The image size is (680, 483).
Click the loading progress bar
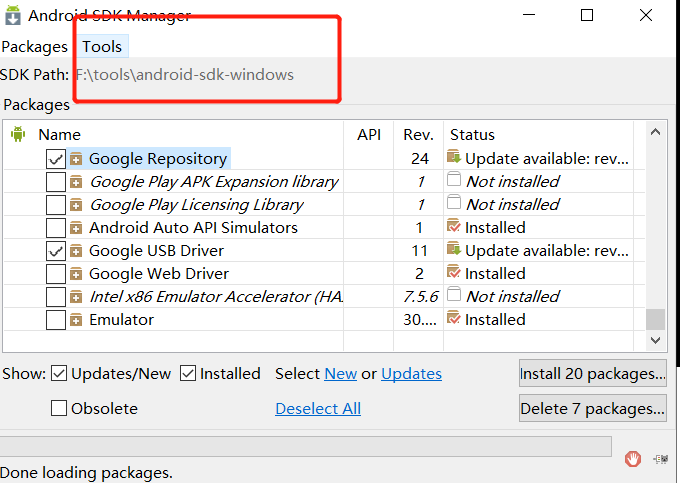[x=306, y=447]
